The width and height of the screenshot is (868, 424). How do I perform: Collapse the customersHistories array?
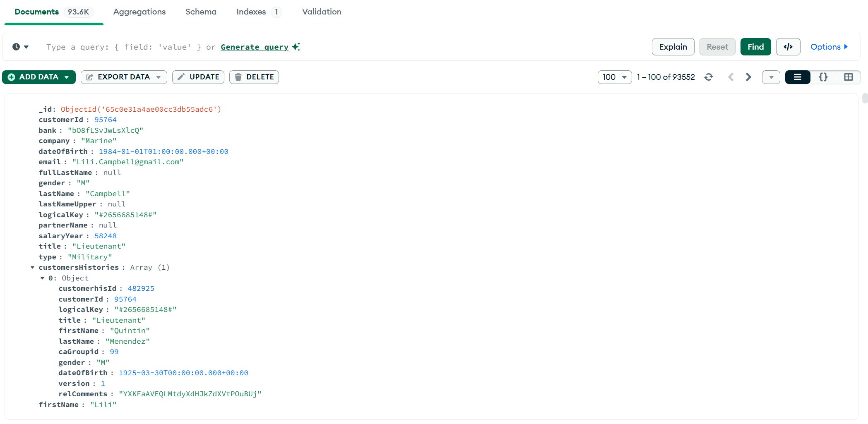click(x=32, y=267)
